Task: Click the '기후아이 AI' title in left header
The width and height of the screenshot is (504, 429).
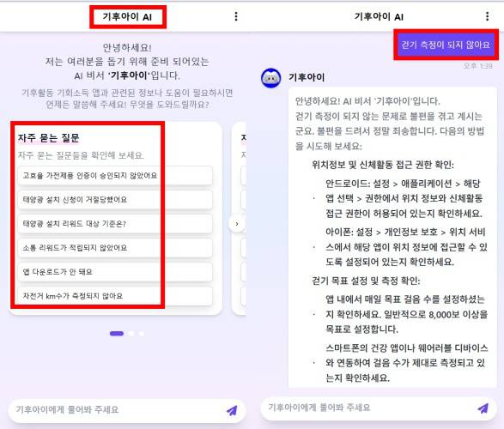Action: [x=128, y=16]
